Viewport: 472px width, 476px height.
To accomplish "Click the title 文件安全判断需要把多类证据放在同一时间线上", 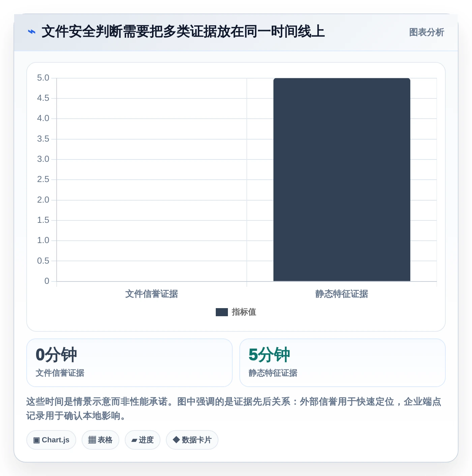I will point(183,32).
